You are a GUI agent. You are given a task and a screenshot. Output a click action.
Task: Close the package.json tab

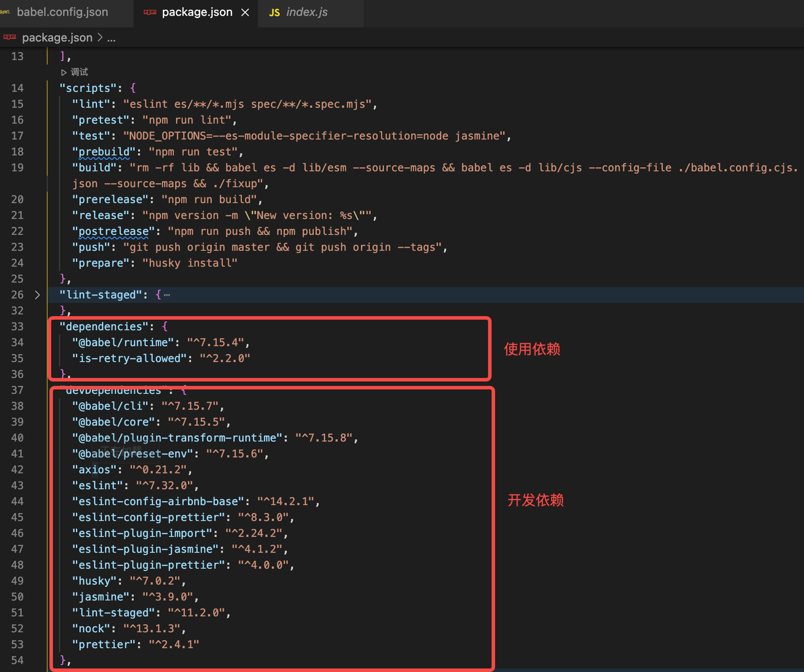(245, 12)
